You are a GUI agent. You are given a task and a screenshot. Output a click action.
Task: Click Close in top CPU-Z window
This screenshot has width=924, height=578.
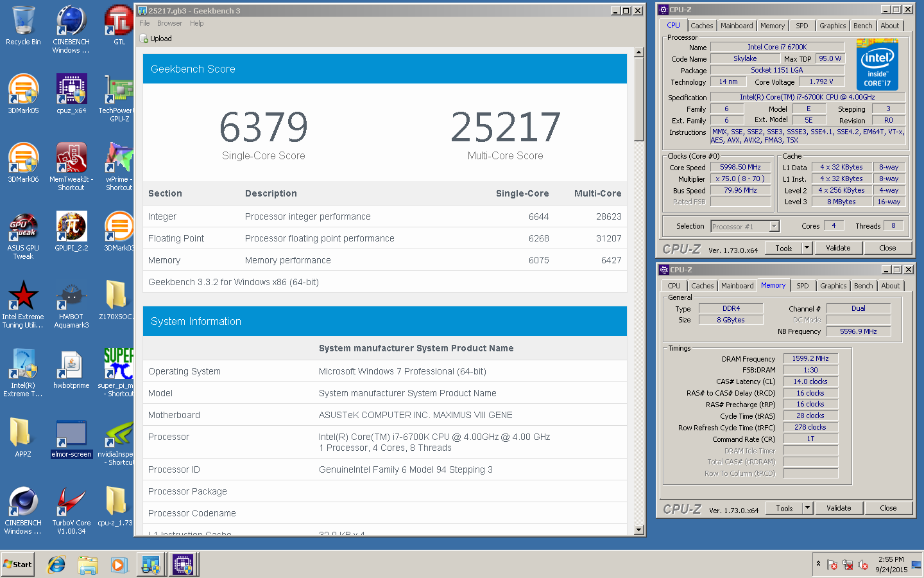pyautogui.click(x=887, y=248)
